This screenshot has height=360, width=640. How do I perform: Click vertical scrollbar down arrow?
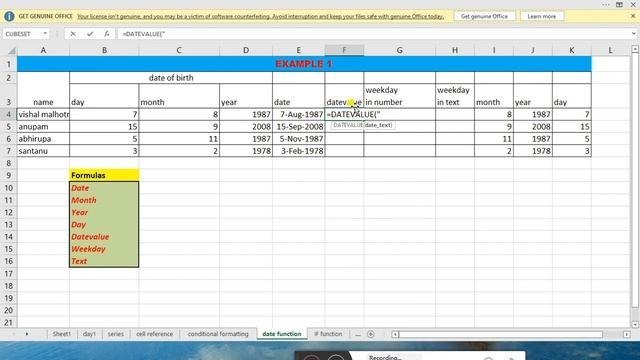[635, 324]
